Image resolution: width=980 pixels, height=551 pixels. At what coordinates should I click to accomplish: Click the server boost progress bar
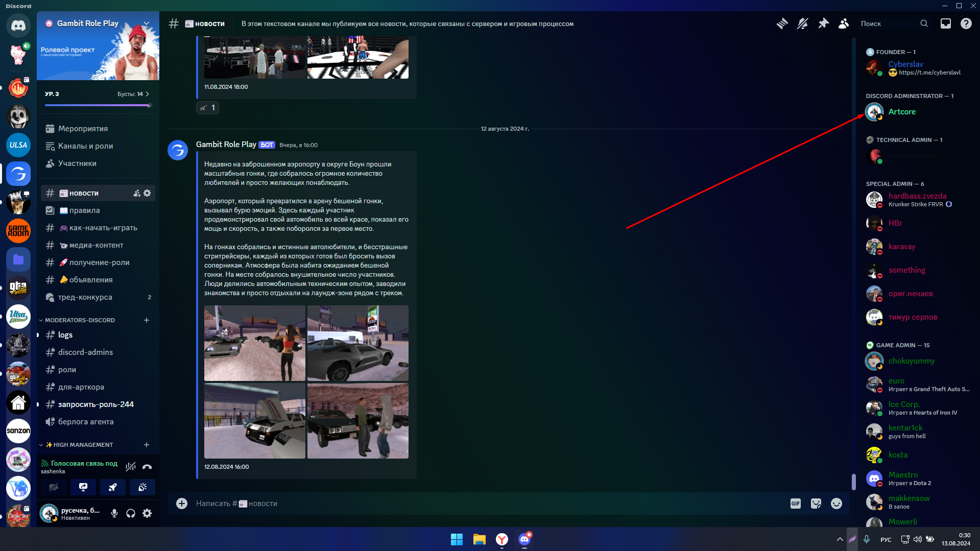pos(98,105)
